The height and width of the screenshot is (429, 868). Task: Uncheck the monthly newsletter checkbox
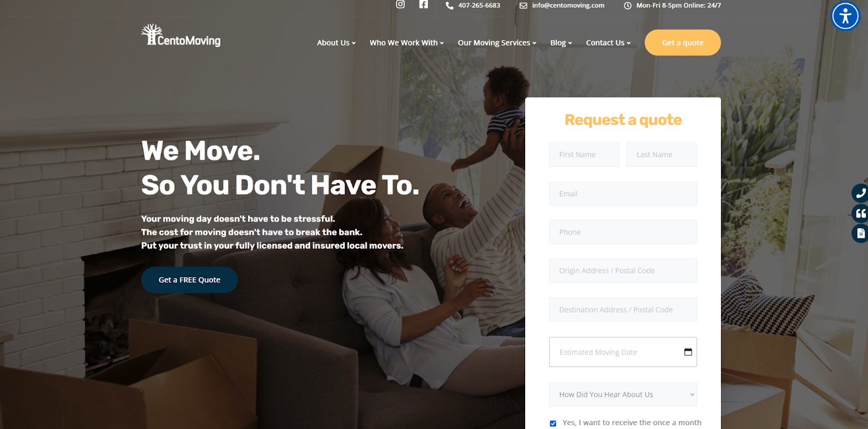(x=553, y=424)
